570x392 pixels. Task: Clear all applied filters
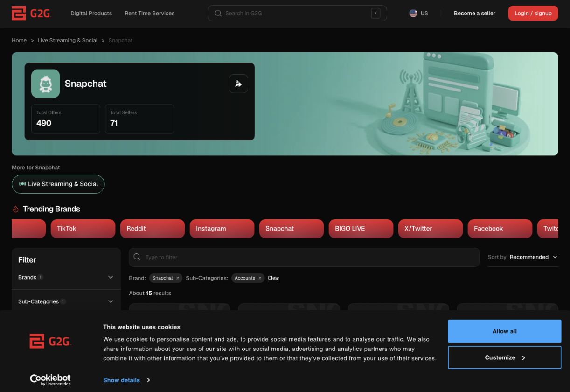273,278
